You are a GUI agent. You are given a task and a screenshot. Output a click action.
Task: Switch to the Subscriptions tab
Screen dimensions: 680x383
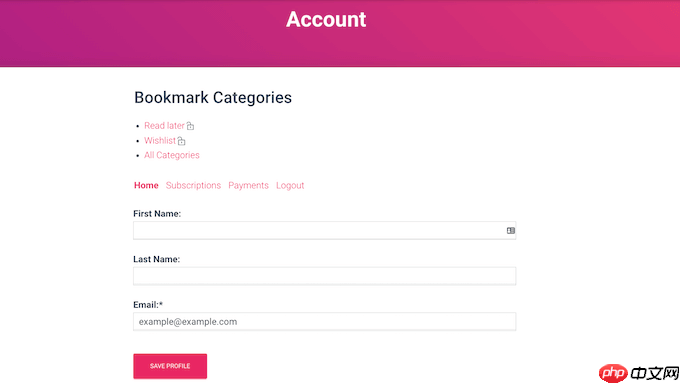pyautogui.click(x=193, y=186)
